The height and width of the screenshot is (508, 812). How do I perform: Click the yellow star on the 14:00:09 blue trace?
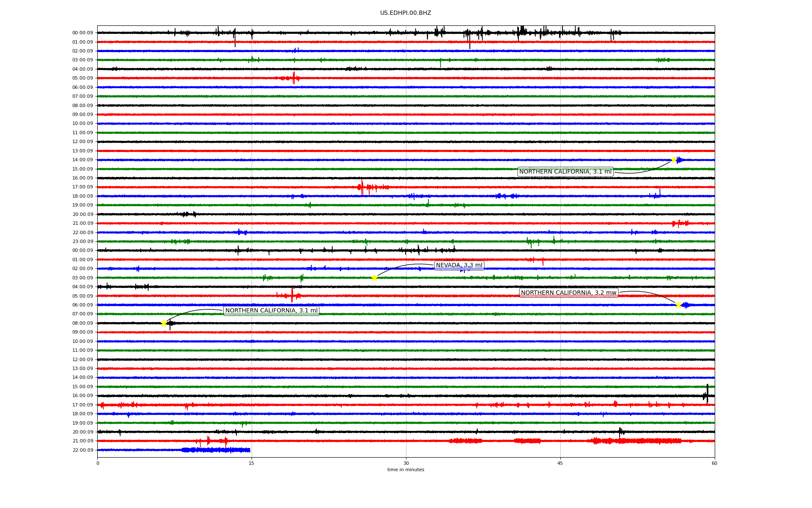tap(674, 160)
